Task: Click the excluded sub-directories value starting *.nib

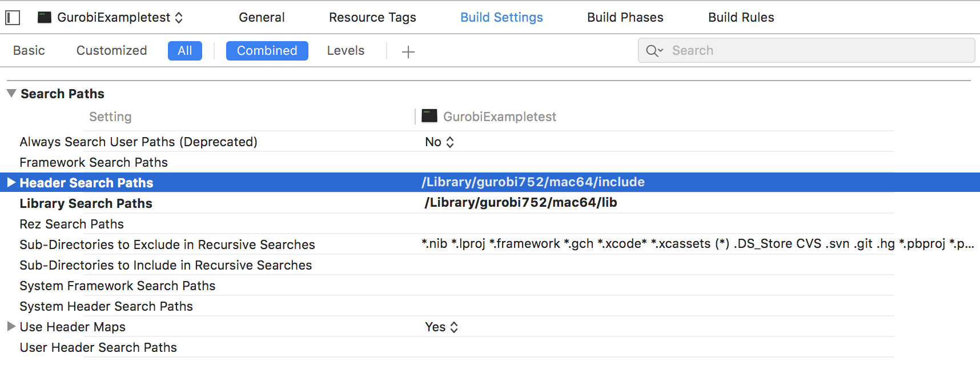Action: [697, 243]
